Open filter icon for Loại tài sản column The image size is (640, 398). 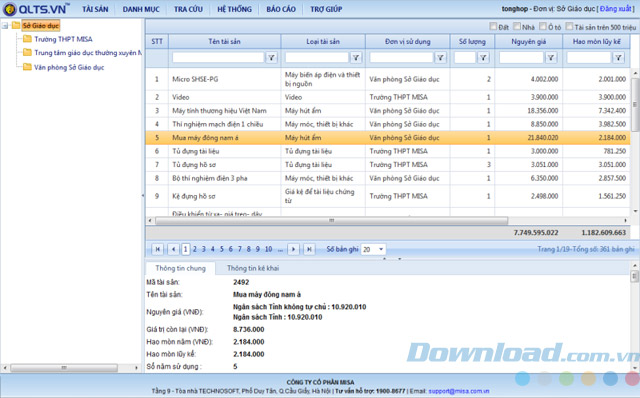pyautogui.click(x=356, y=58)
